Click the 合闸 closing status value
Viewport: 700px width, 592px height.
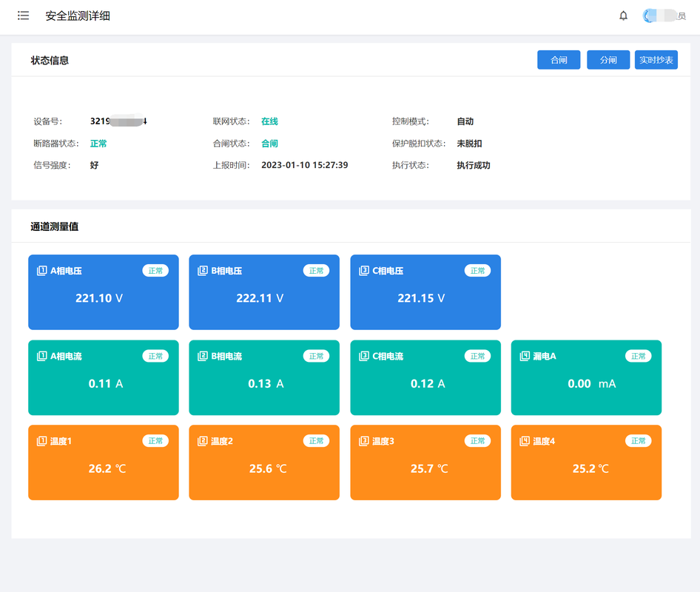[269, 144]
